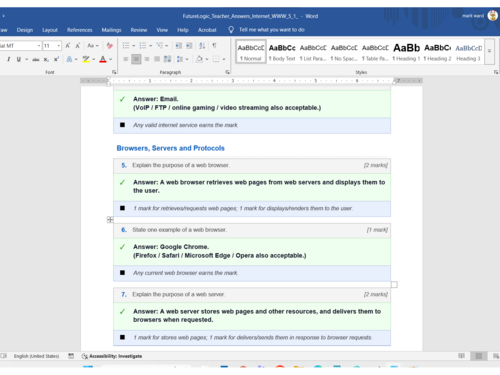
Task: Click the Shading paint bucket icon
Action: pyautogui.click(x=199, y=59)
